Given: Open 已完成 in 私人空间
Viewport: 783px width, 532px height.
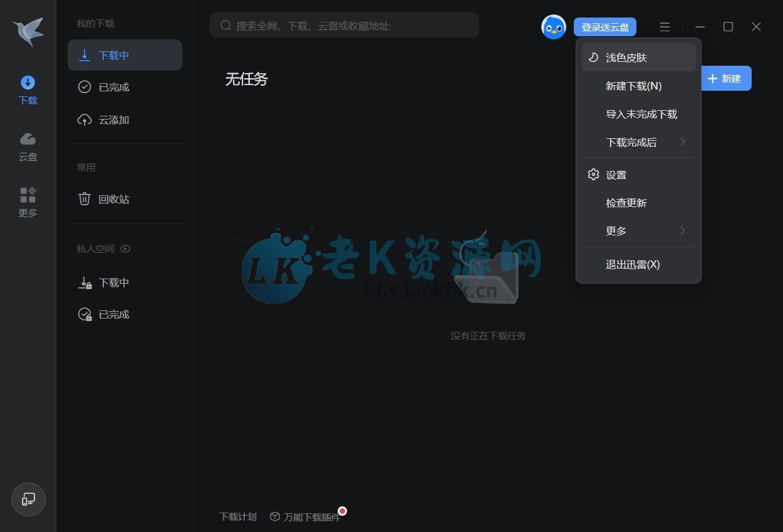Looking at the screenshot, I should click(x=125, y=314).
